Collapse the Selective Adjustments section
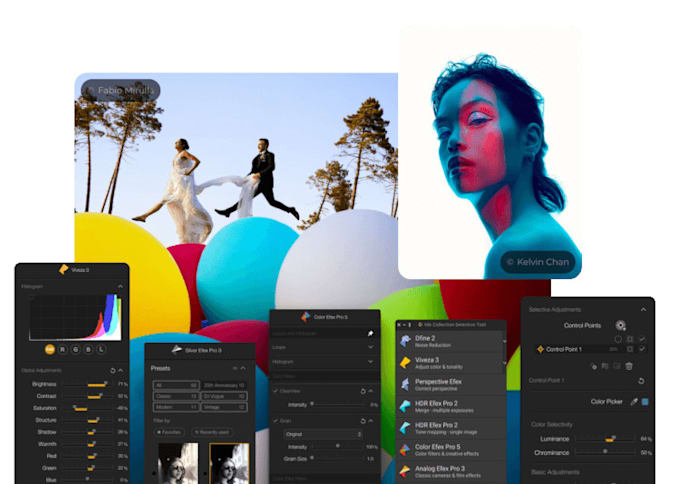The image size is (680, 484). click(x=643, y=309)
